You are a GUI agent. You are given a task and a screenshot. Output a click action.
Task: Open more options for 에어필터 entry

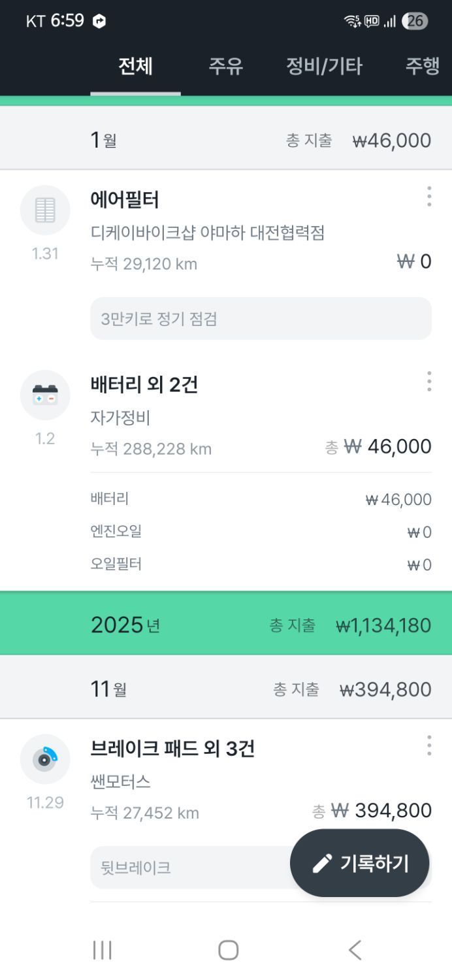point(428,196)
